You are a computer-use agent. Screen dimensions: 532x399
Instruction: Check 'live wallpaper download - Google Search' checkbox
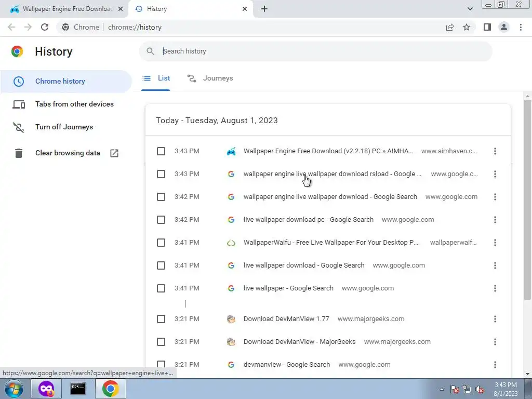pyautogui.click(x=161, y=265)
